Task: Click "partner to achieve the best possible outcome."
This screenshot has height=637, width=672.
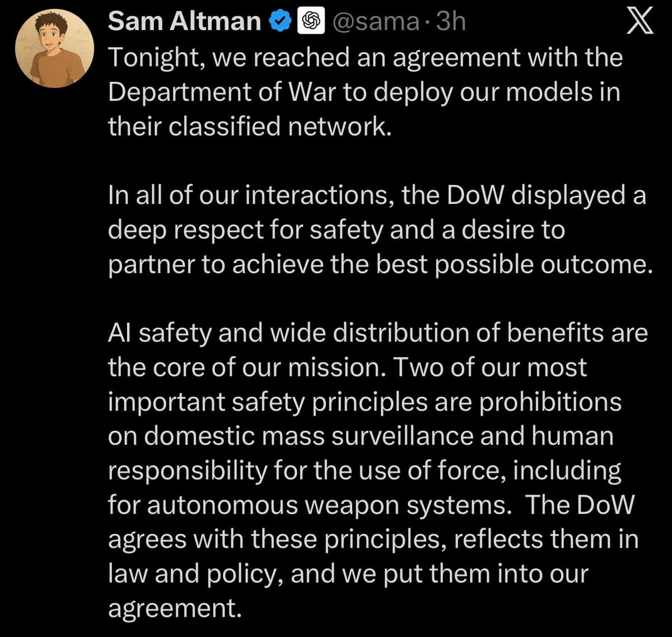Action: [380, 264]
